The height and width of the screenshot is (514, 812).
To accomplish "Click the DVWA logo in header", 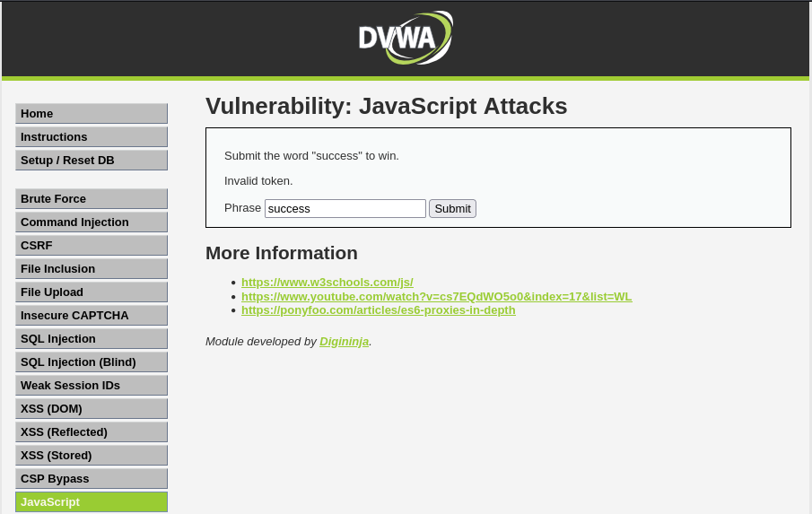I will (406, 38).
